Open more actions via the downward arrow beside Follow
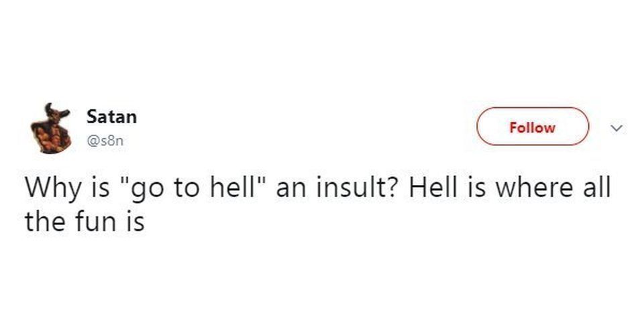Image resolution: width=644 pixels, height=335 pixels. [x=616, y=129]
